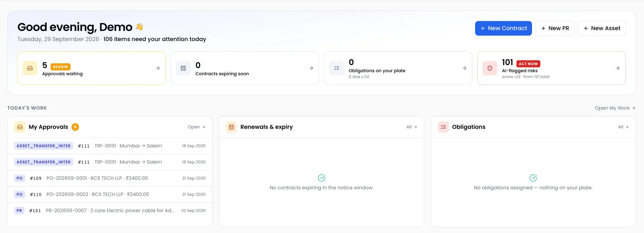Click the TODAY'S WORK heading
The height and width of the screenshot is (233, 644).
[x=27, y=108]
